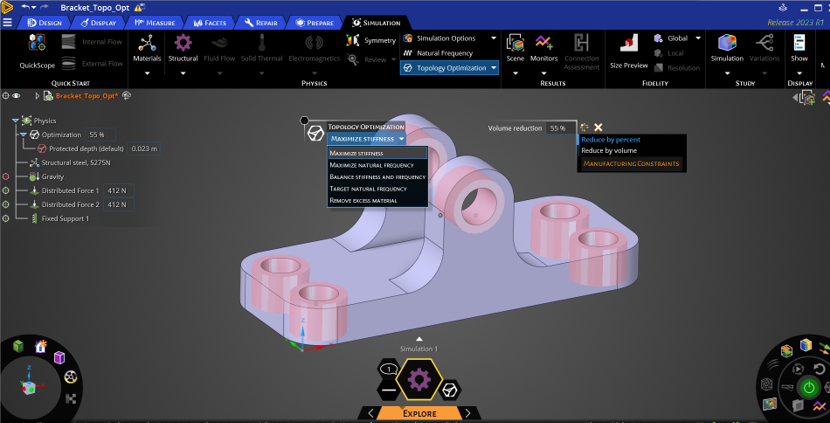
Task: Close the Topology Optimization HUD with X
Action: (x=598, y=128)
